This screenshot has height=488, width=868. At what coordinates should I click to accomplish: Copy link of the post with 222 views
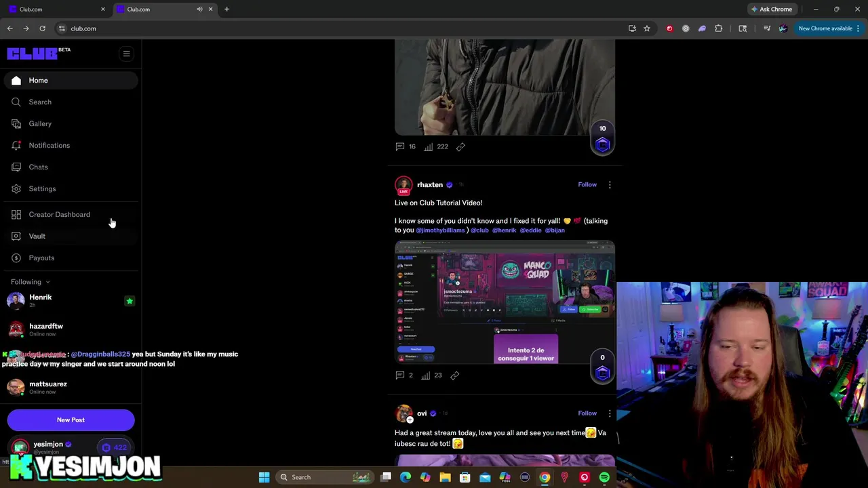pyautogui.click(x=460, y=146)
